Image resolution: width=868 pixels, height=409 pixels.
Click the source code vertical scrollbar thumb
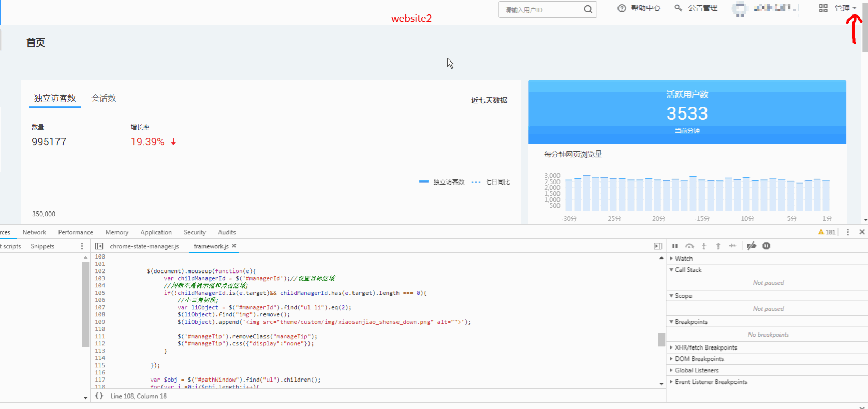661,340
